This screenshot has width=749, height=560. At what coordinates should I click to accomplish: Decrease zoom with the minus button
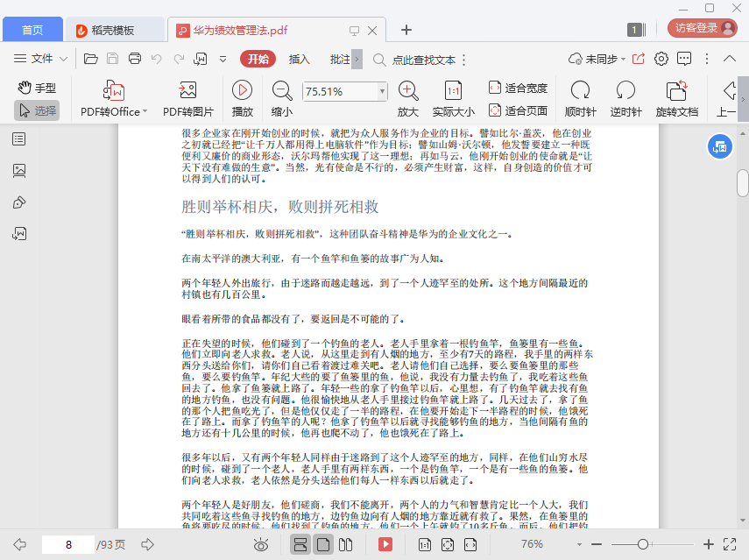click(x=597, y=544)
